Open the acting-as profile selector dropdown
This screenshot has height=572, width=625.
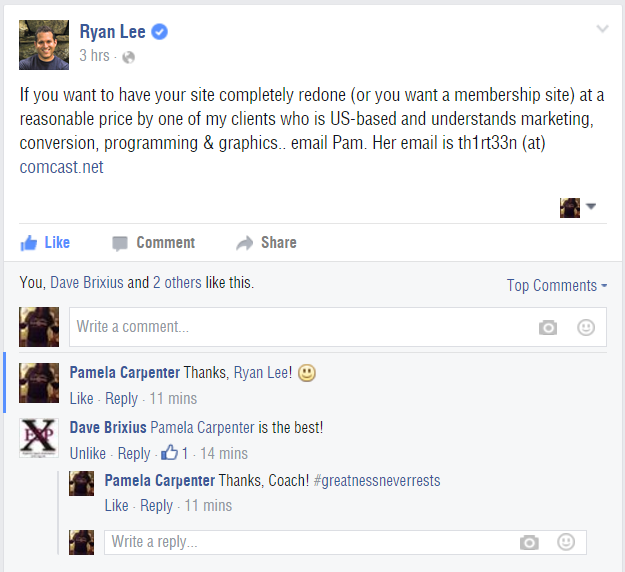(x=579, y=207)
